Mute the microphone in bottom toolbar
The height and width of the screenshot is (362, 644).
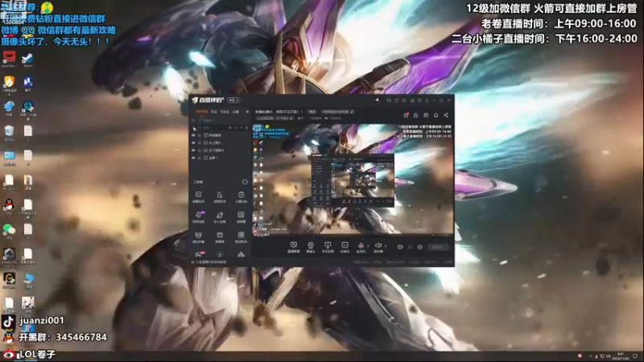[361, 247]
